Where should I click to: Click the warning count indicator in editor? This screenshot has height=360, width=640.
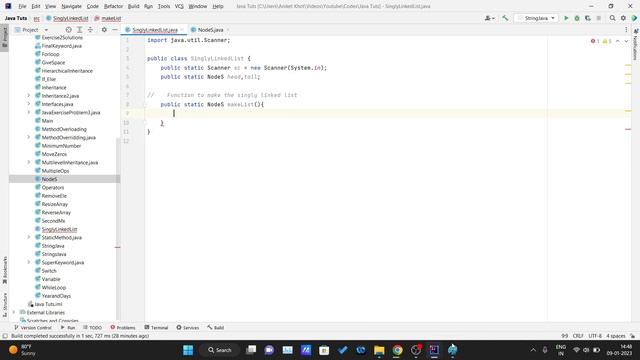(607, 41)
